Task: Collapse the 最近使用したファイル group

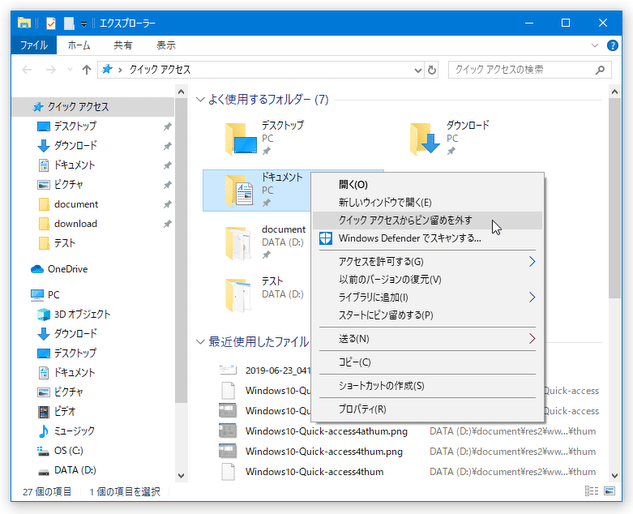Action: coord(200,342)
